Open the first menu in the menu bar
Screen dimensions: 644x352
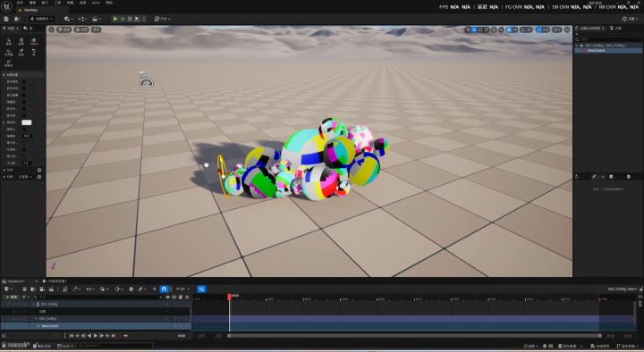[x=20, y=3]
